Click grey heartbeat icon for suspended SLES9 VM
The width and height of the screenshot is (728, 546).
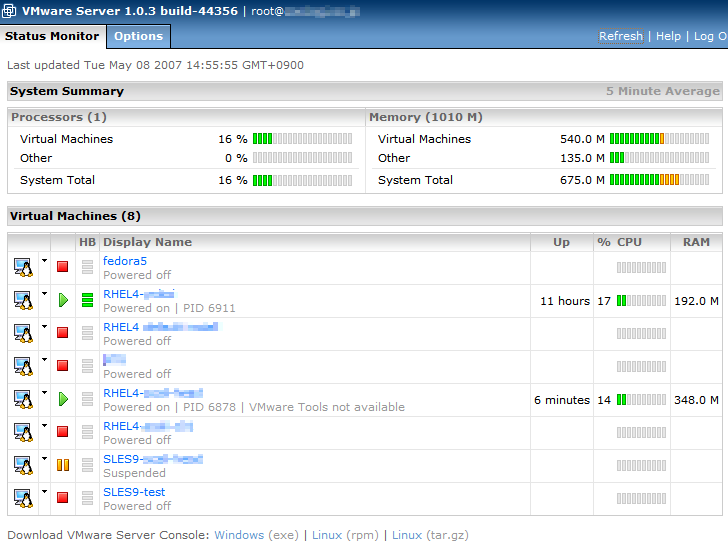(x=87, y=465)
